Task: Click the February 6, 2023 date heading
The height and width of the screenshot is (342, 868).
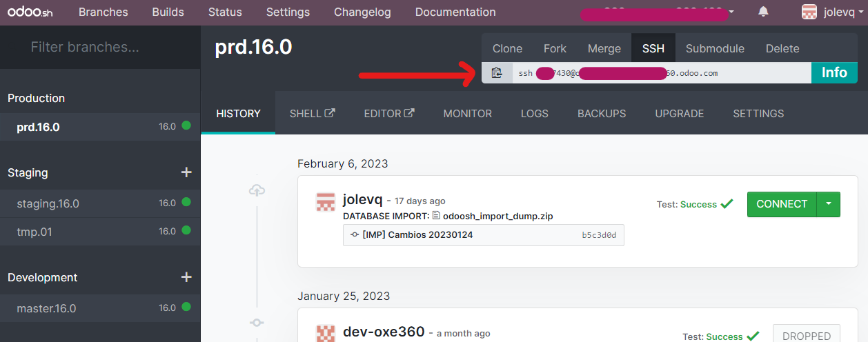Action: [x=343, y=163]
